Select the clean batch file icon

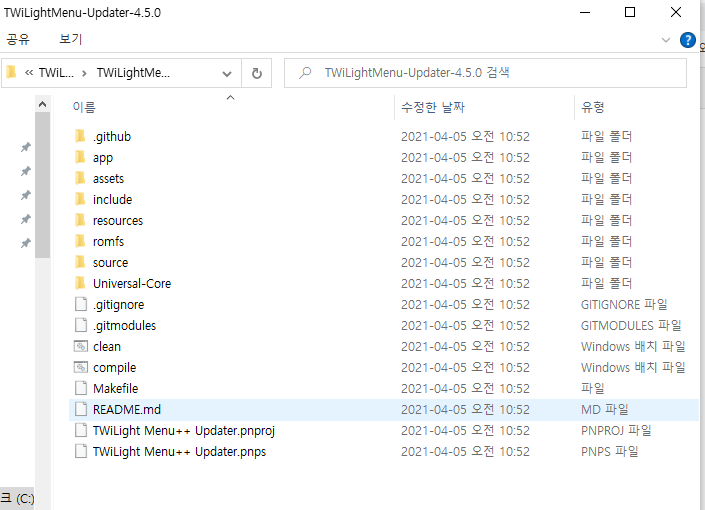coord(81,346)
